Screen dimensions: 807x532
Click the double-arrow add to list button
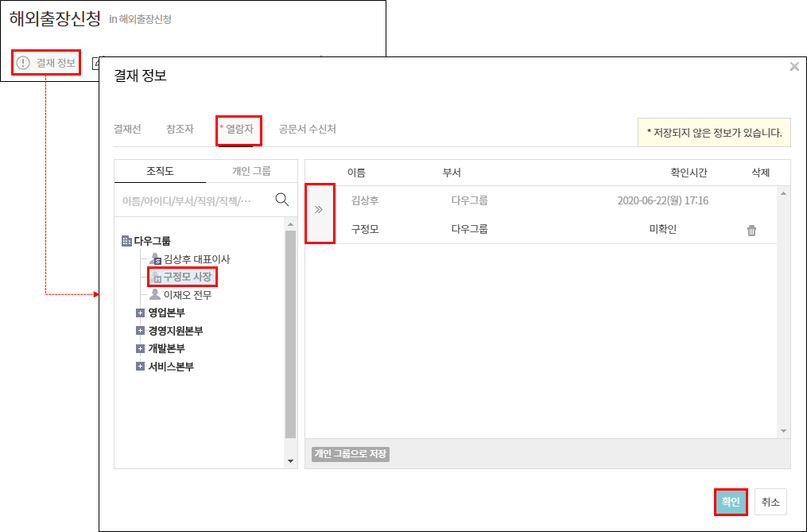pos(319,210)
